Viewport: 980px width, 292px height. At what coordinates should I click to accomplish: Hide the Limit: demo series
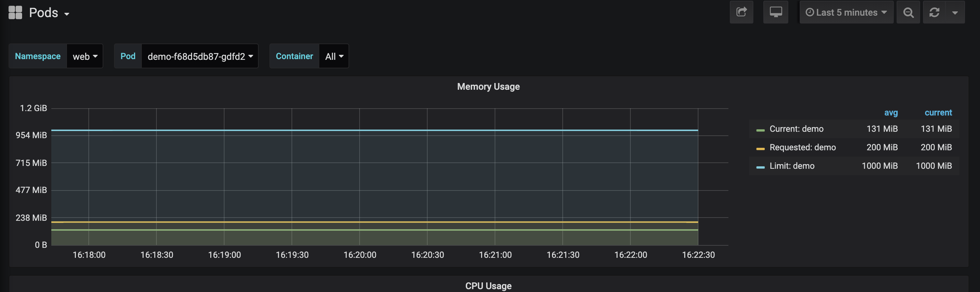click(x=792, y=166)
